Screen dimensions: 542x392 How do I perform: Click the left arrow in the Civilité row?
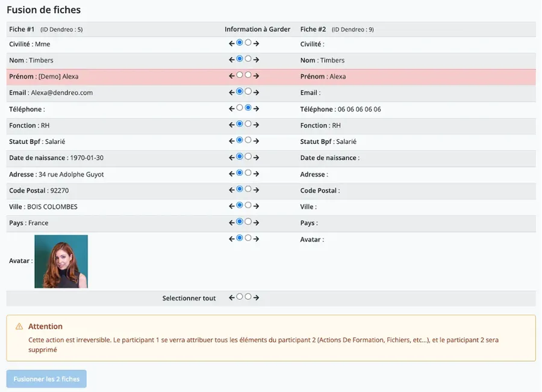click(x=232, y=43)
